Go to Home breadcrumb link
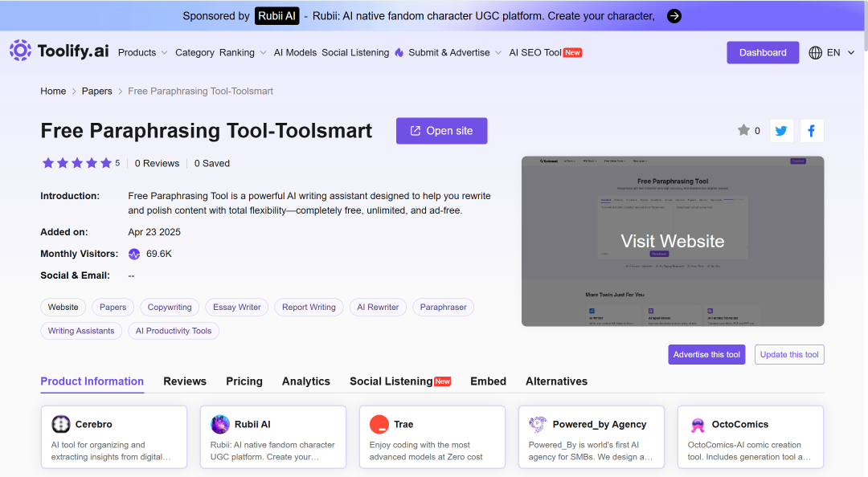This screenshot has height=477, width=868. point(53,92)
